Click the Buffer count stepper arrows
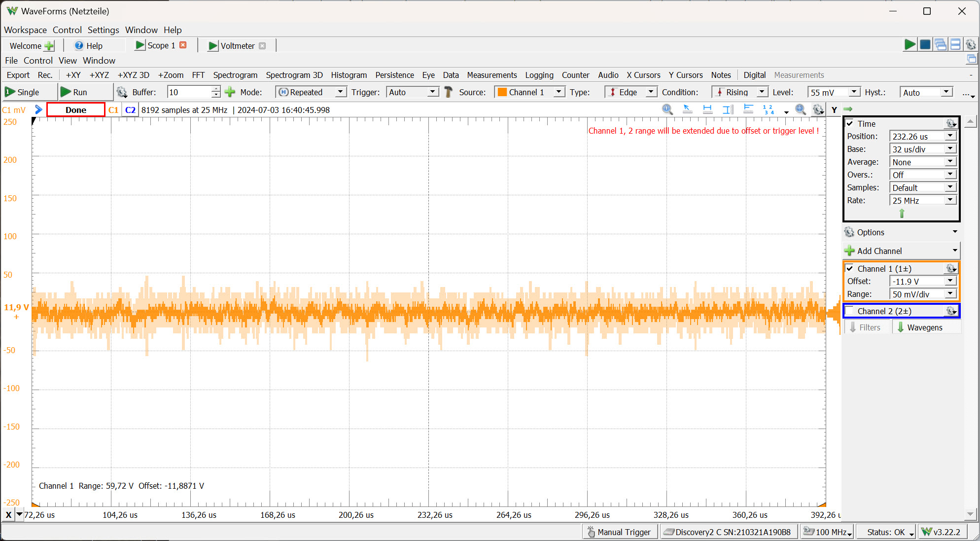 click(x=215, y=92)
